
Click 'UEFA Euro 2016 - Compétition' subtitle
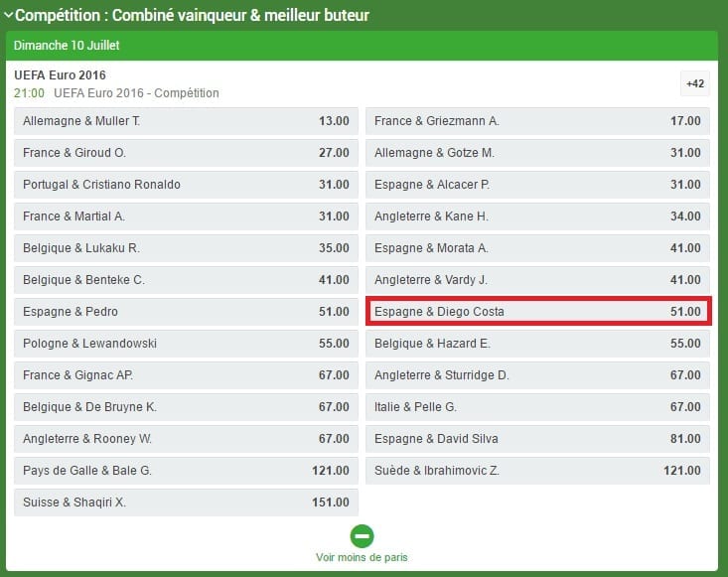coord(136,92)
